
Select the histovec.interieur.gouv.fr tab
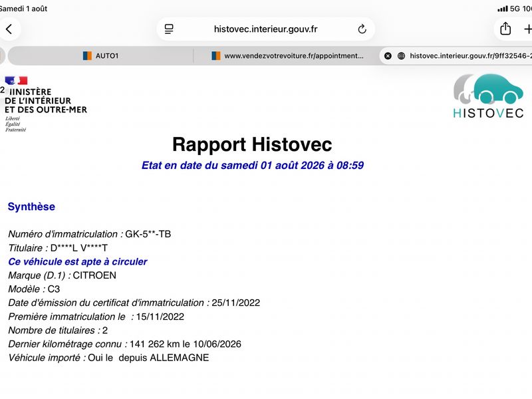[456, 56]
